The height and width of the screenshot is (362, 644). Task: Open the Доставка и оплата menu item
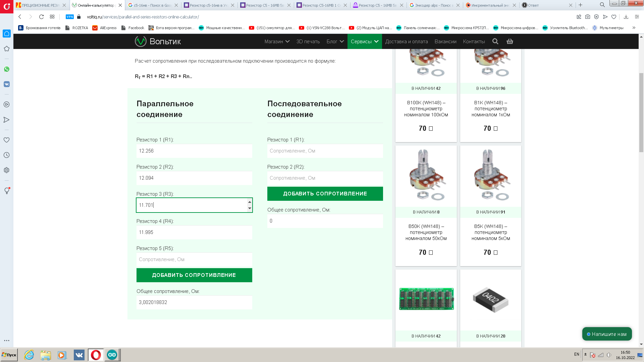click(407, 42)
